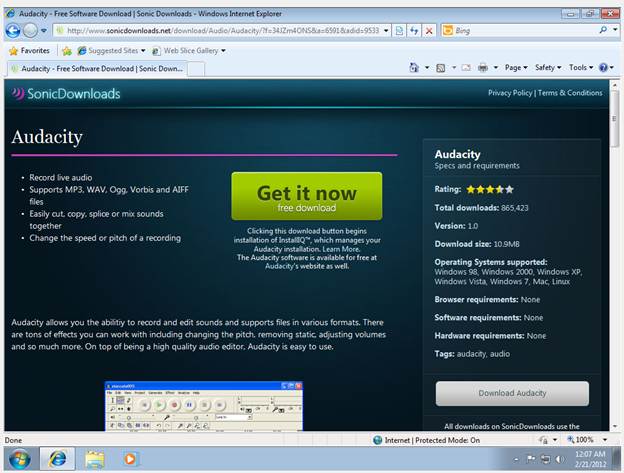Image resolution: width=624 pixels, height=473 pixels.
Task: Open the Tools menu
Action: [581, 68]
